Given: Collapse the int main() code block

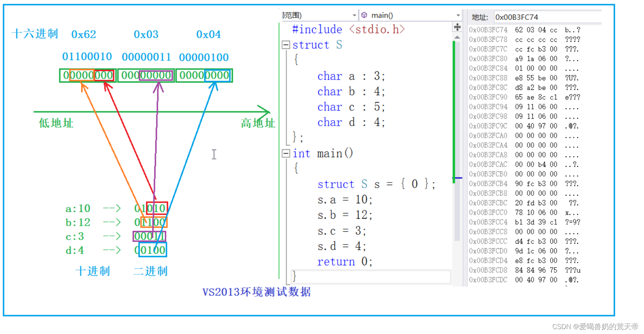Looking at the screenshot, I should 286,153.
